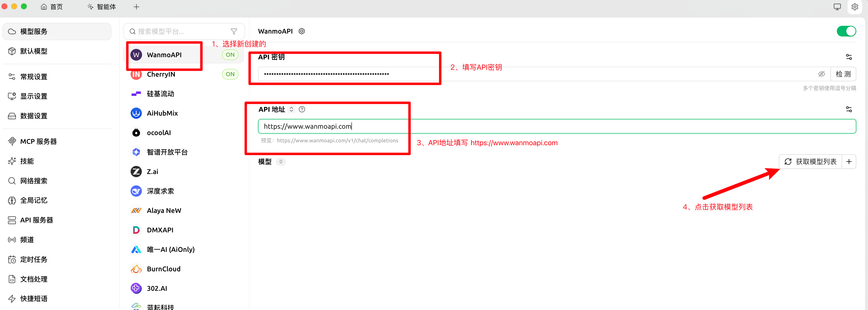The image size is (868, 310).
Task: Select the BurnCloud provider icon
Action: click(136, 269)
